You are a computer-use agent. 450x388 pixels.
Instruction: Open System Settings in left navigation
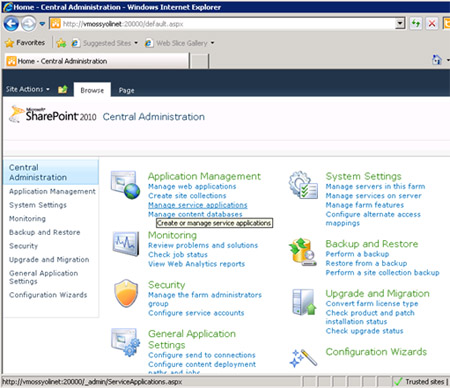coord(38,205)
